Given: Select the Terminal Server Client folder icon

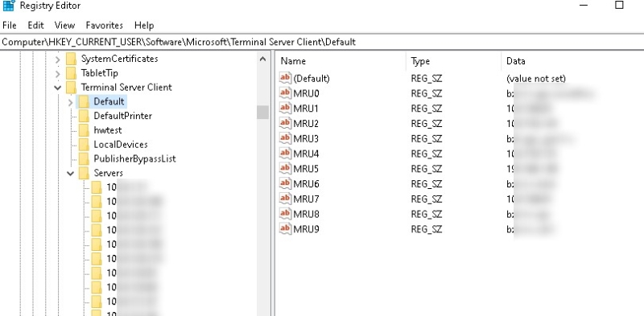Looking at the screenshot, I should pos(71,88).
